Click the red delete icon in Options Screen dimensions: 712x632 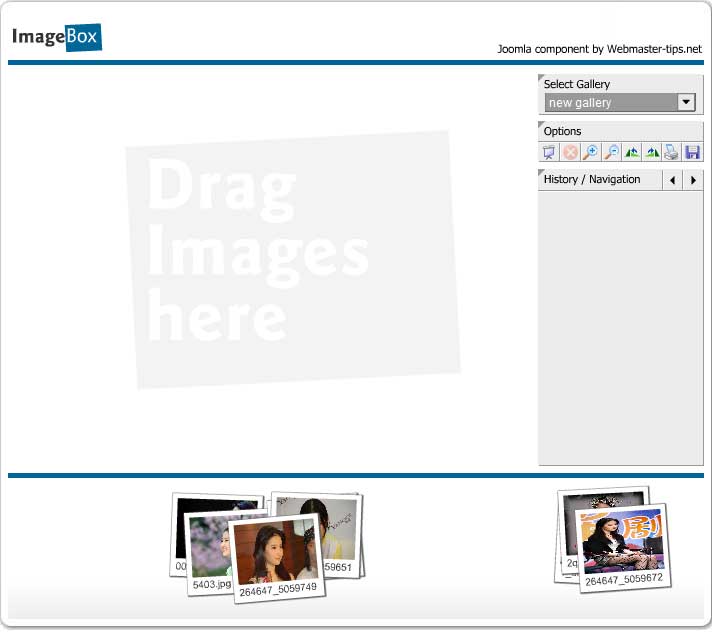tap(570, 153)
